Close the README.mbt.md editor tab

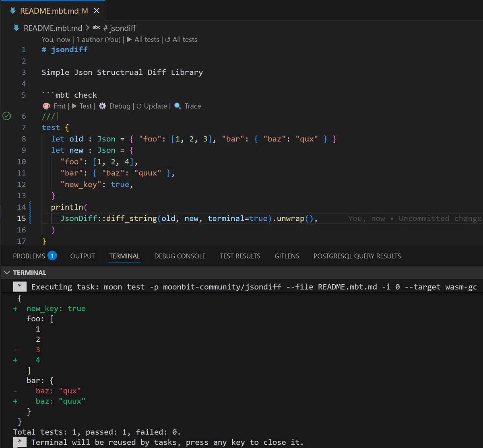coord(97,11)
